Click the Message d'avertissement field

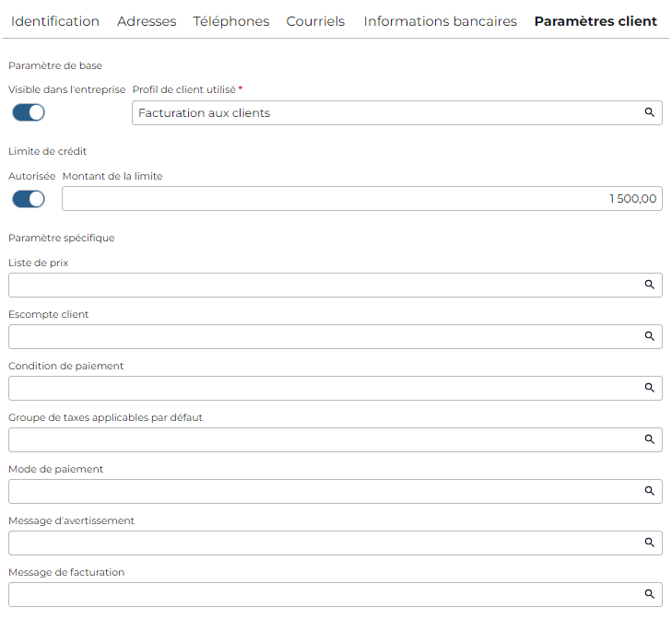click(x=336, y=543)
